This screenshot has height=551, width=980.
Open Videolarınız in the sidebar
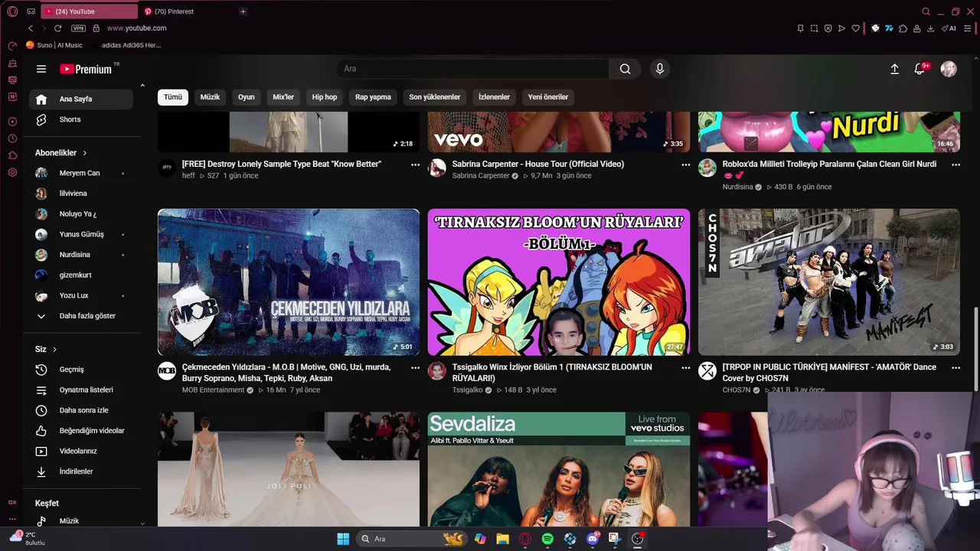[x=81, y=452]
